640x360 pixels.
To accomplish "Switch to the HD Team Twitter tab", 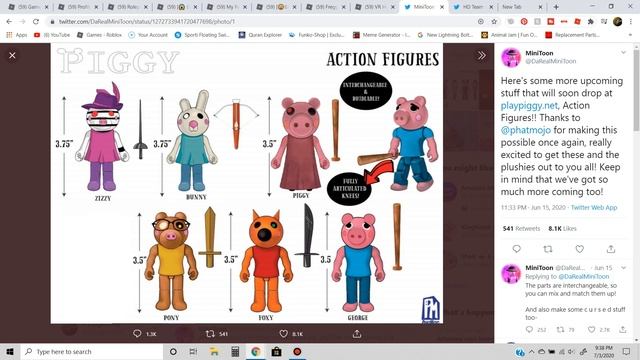I will point(473,7).
